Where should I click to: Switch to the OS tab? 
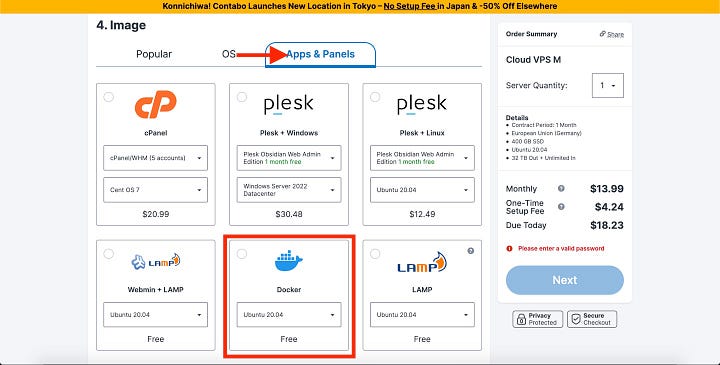point(228,54)
